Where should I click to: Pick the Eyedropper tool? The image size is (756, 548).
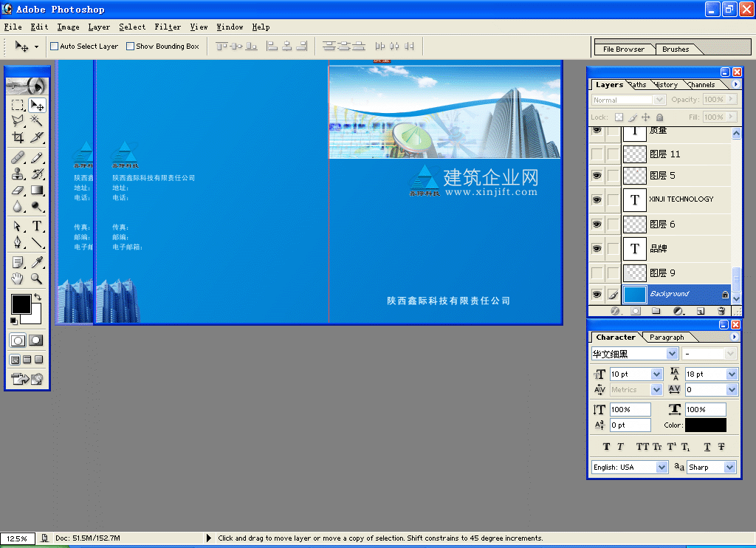[37, 262]
